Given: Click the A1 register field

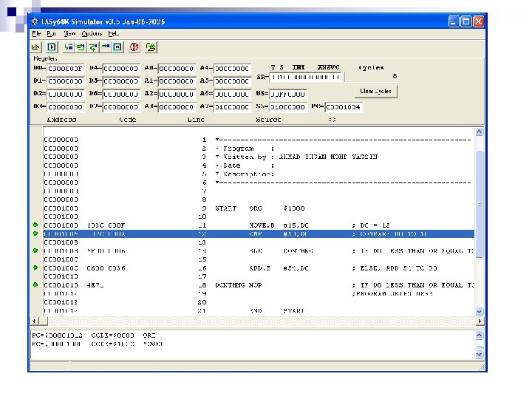Looking at the screenshot, I should pyautogui.click(x=177, y=81).
